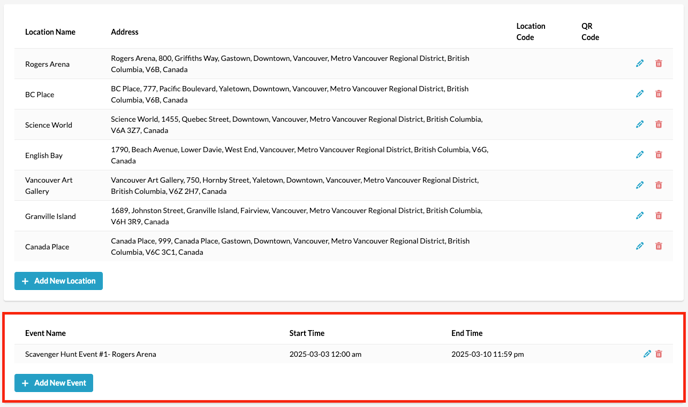688x407 pixels.
Task: Edit the Science World location
Action: 640,125
